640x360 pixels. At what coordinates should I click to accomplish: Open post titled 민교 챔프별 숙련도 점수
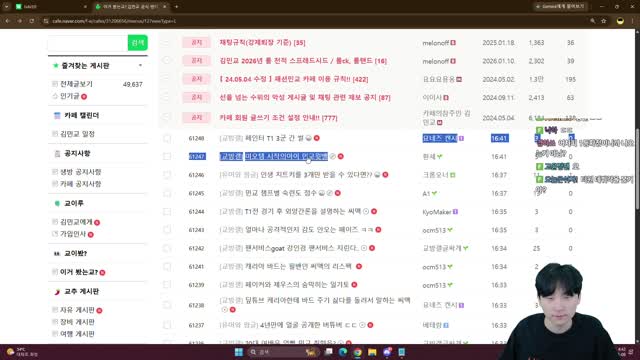(280, 193)
